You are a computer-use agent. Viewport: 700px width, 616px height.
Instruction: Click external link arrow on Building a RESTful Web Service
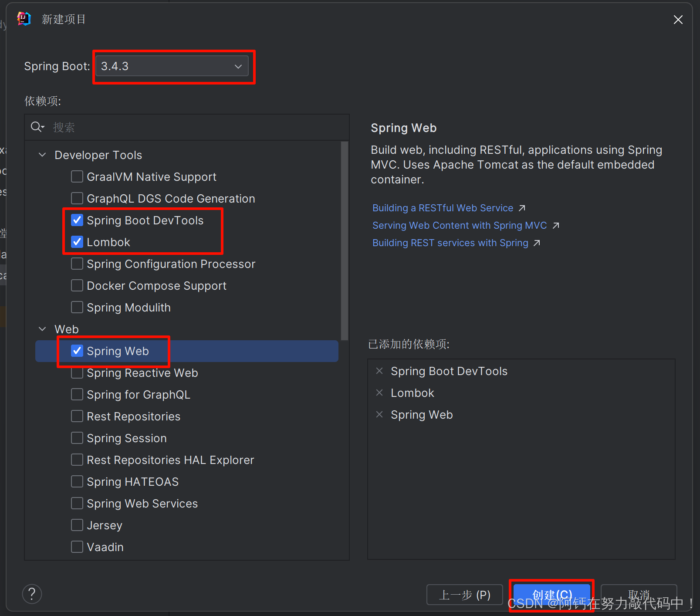522,208
